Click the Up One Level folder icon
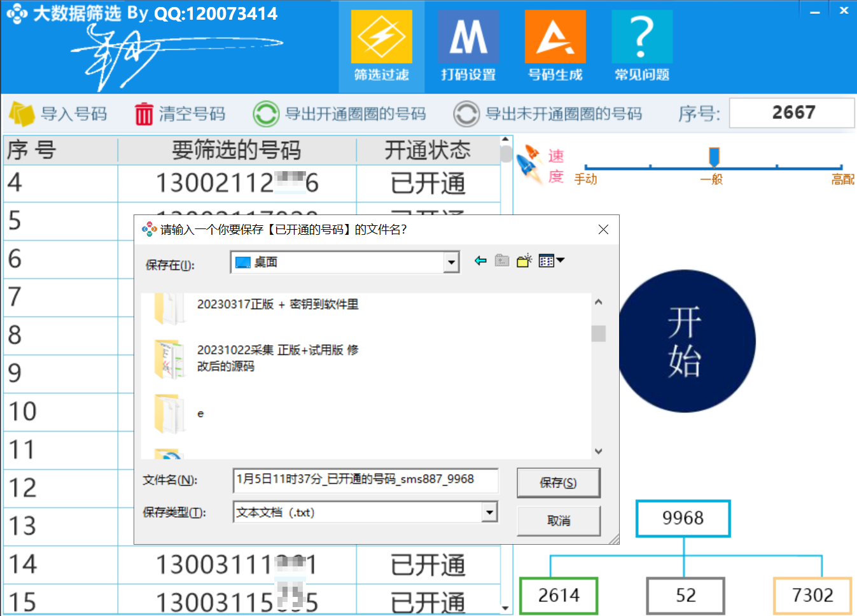The height and width of the screenshot is (616, 857). click(501, 260)
